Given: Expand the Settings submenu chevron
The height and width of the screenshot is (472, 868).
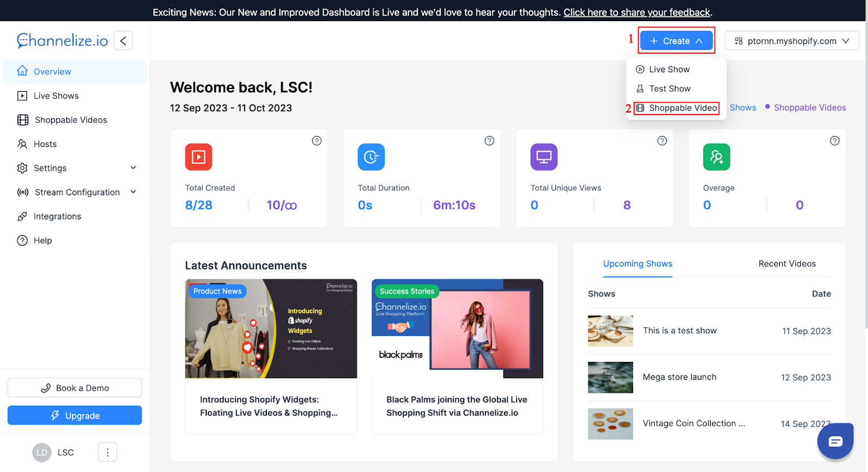Looking at the screenshot, I should click(x=133, y=168).
